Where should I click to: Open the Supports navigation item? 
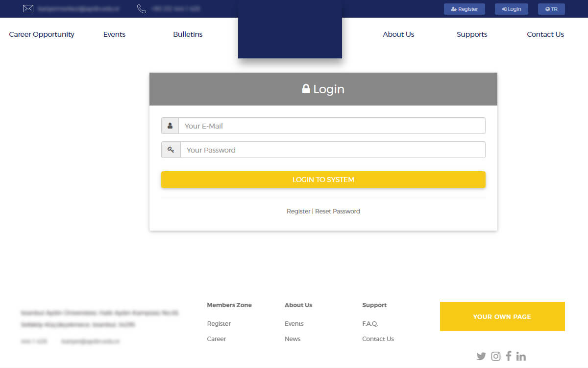tap(472, 34)
